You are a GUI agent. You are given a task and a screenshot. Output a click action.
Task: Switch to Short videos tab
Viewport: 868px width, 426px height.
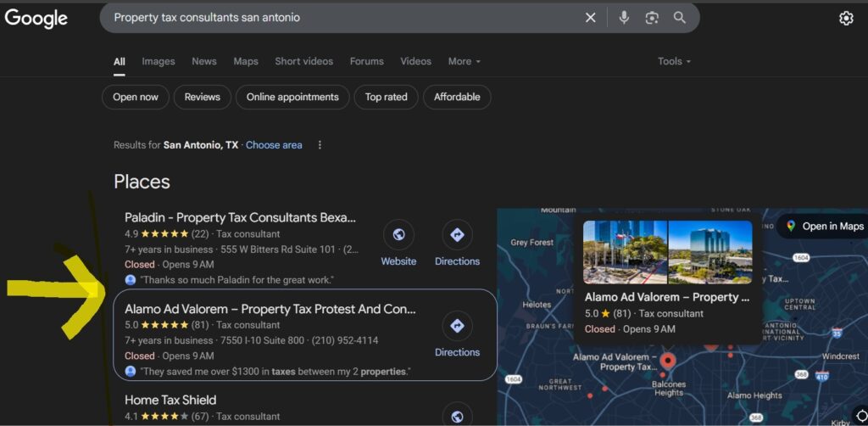pos(304,61)
